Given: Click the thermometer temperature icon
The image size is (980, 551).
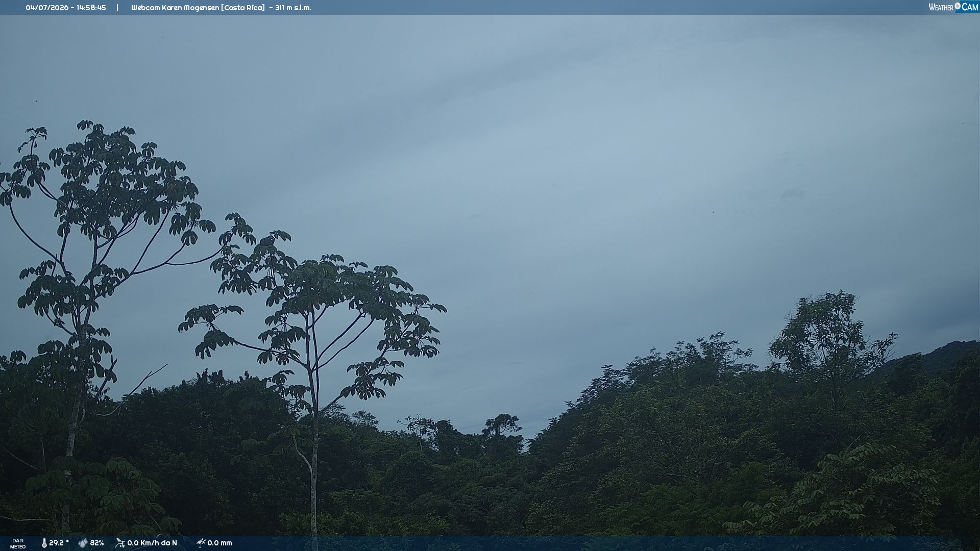Looking at the screenshot, I should click(x=44, y=543).
